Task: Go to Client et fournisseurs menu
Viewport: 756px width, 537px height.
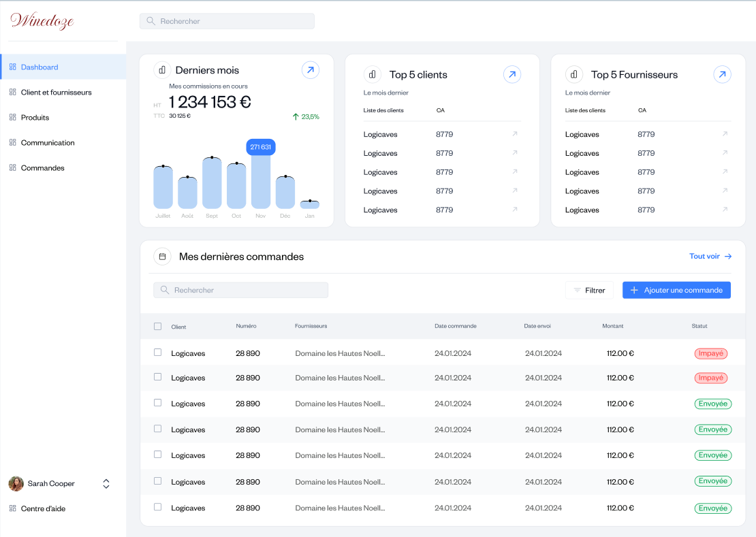Action: 56,93
